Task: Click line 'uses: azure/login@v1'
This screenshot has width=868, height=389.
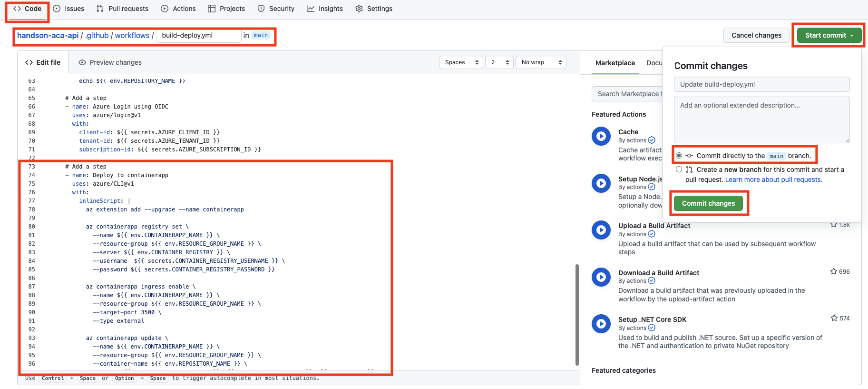Action: coord(107,115)
